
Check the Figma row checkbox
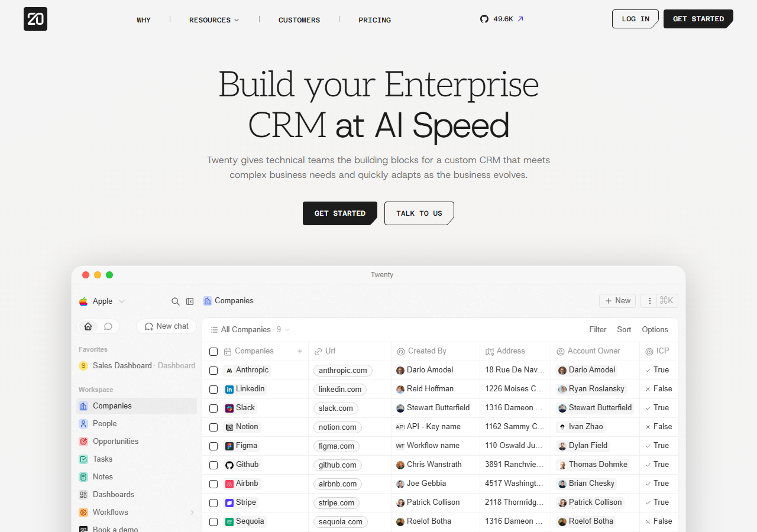213,446
